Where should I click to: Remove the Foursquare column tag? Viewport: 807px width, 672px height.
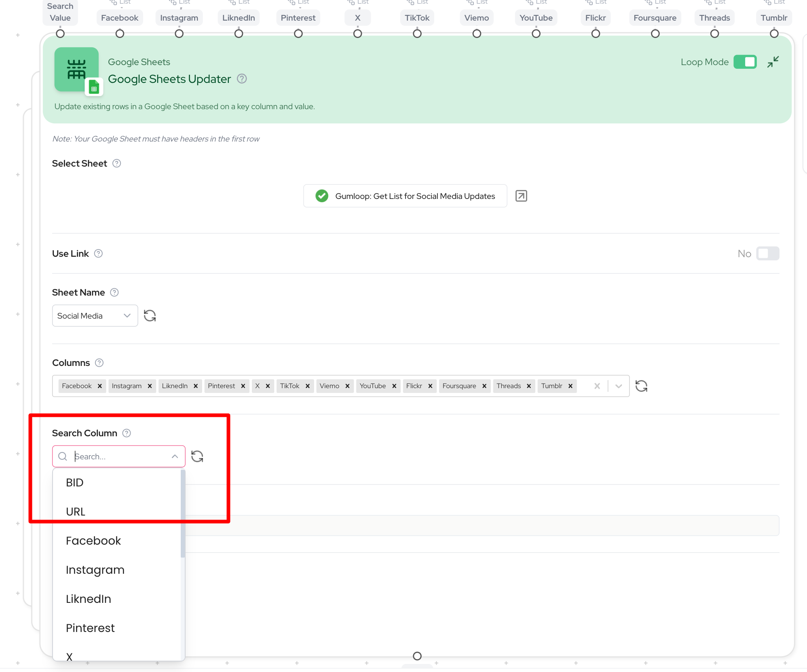point(484,386)
